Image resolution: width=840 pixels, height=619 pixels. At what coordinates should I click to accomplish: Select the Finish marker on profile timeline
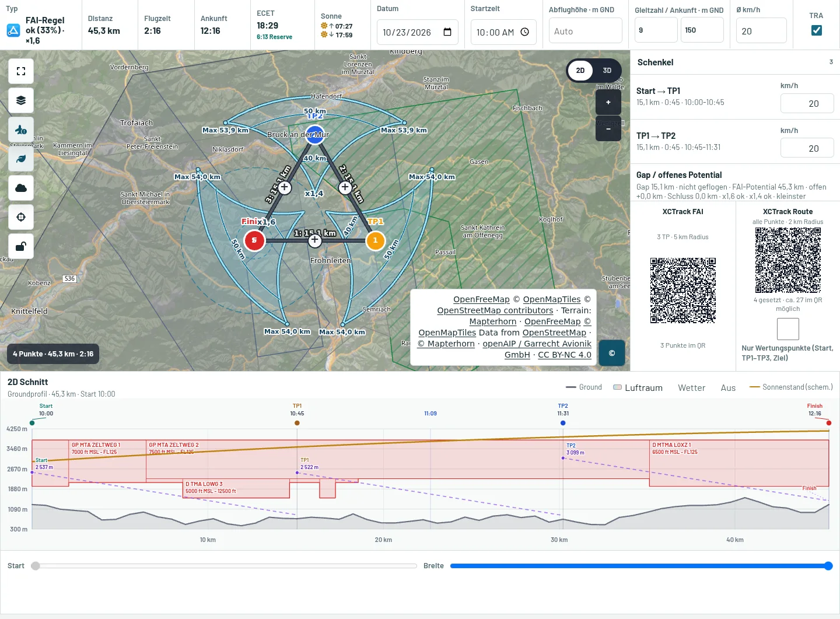click(829, 423)
